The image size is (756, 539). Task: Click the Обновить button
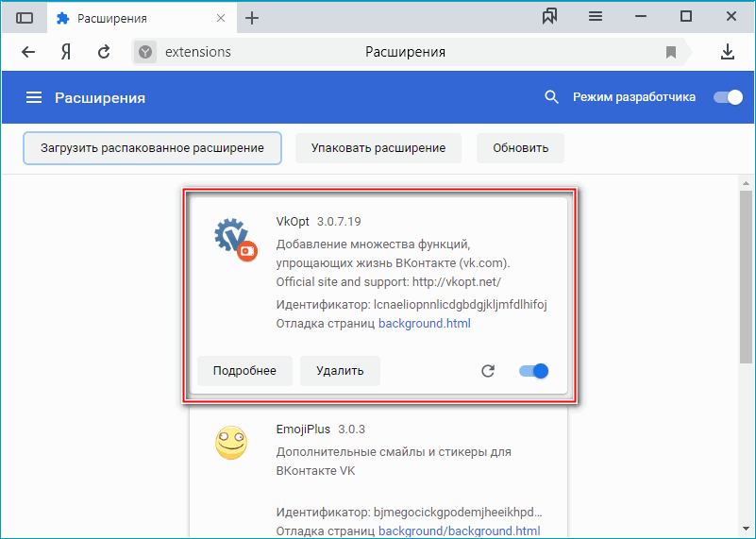tap(520, 148)
